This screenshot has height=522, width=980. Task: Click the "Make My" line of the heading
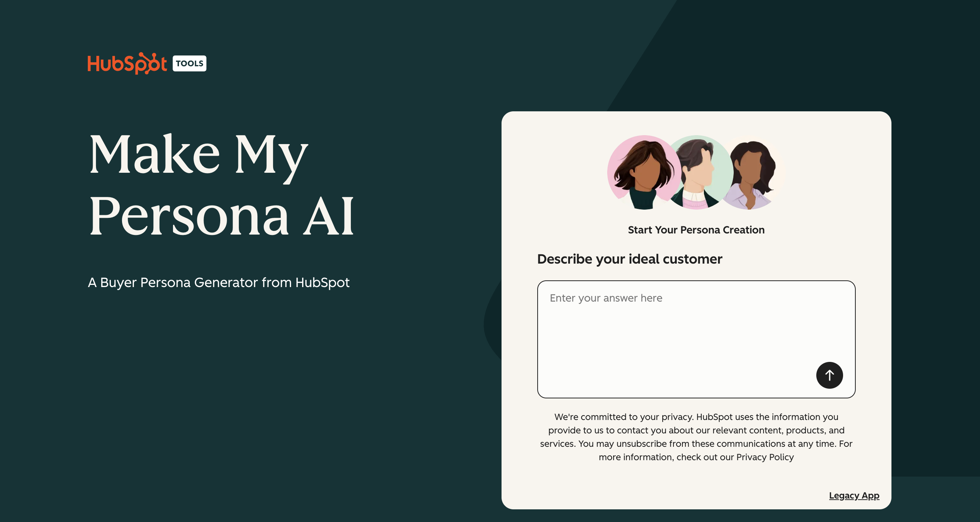coord(198,155)
